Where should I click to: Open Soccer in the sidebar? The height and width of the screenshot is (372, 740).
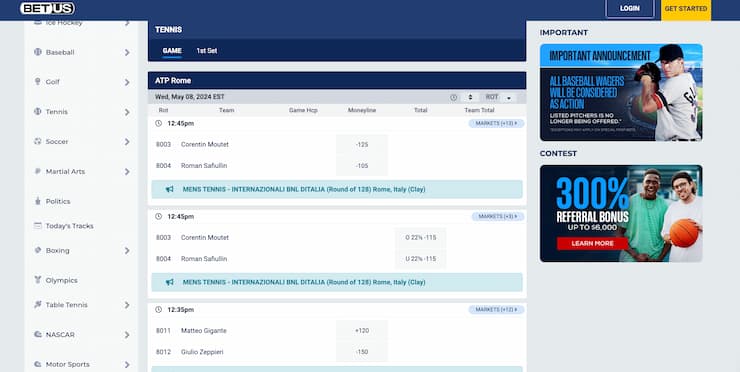(x=57, y=141)
